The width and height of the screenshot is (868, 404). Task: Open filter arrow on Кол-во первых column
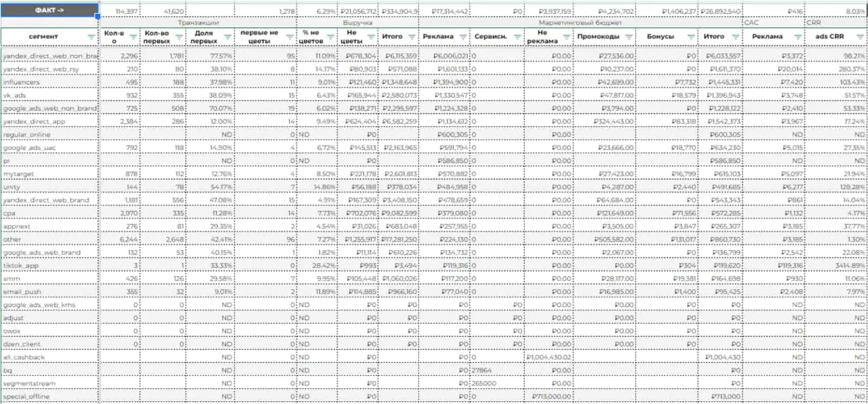(x=179, y=37)
